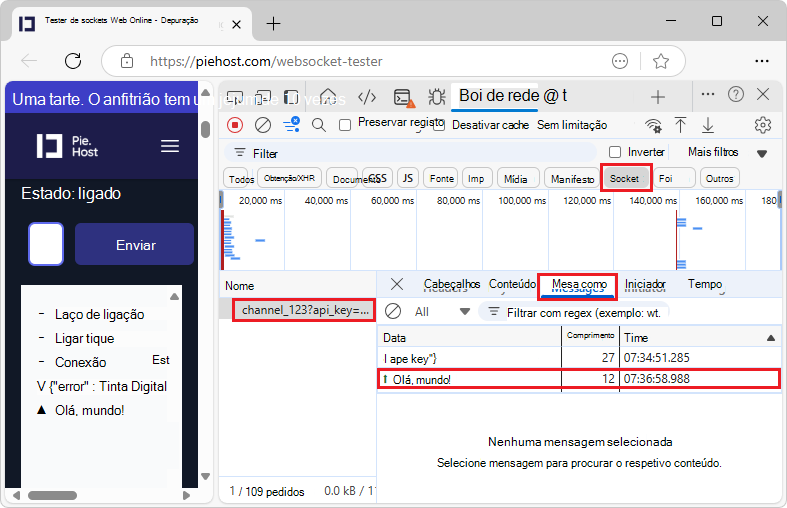Image resolution: width=787 pixels, height=508 pixels.
Task: Select the Obtenção/XHR filter type
Action: (289, 178)
